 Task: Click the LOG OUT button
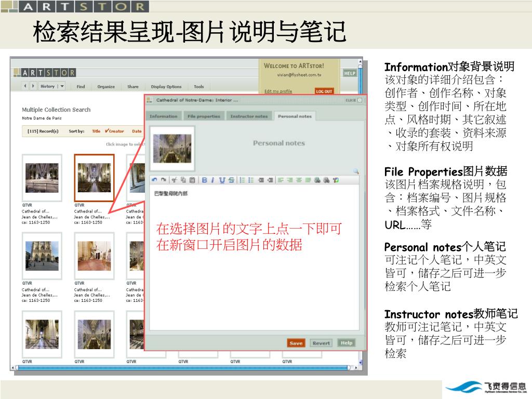click(324, 91)
